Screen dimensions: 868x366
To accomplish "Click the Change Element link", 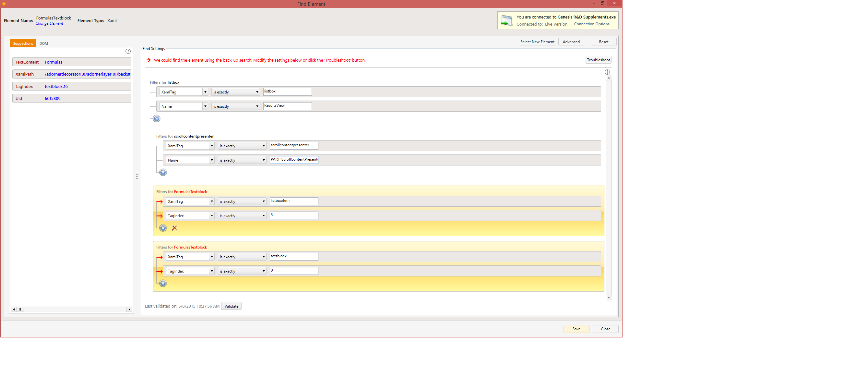I will coord(49,24).
